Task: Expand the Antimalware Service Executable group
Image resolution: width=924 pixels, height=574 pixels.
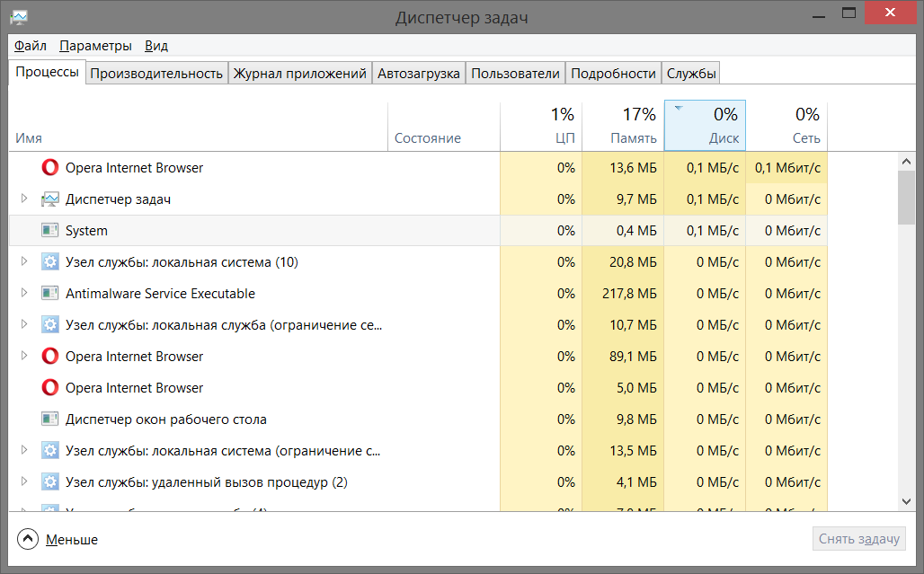Action: click(24, 294)
